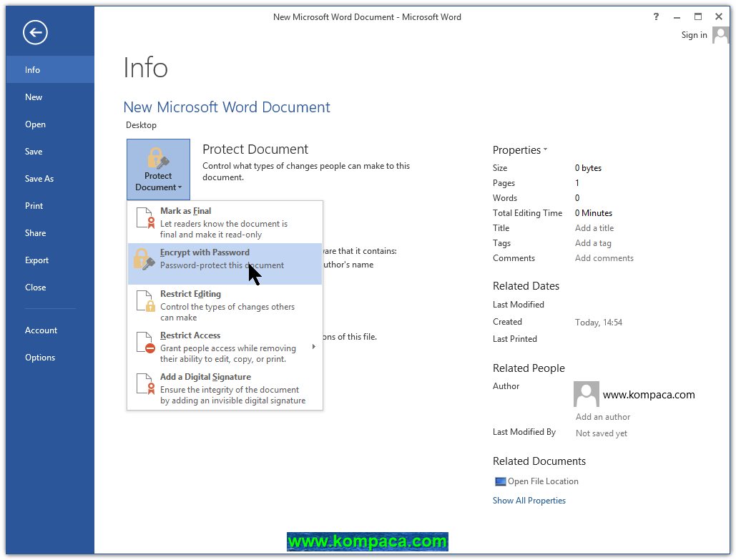Viewport: 736px width, 560px height.
Task: Choose Save As in the sidebar
Action: coord(50,179)
